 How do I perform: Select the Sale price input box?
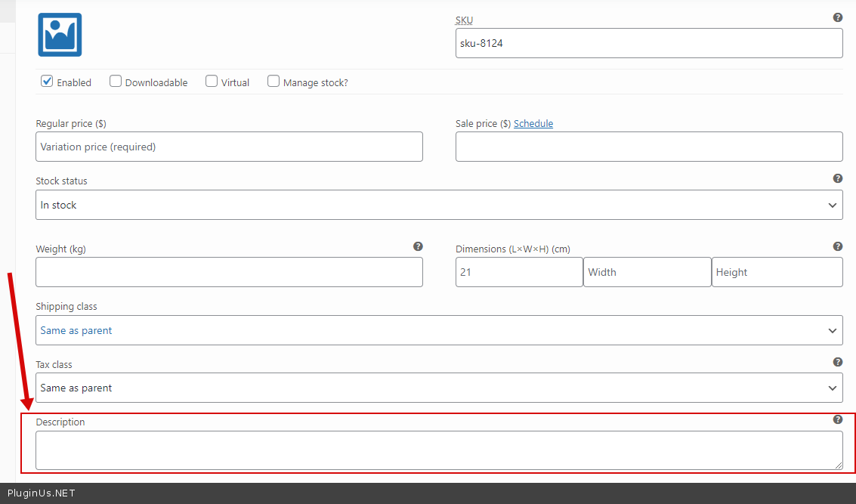pyautogui.click(x=649, y=147)
